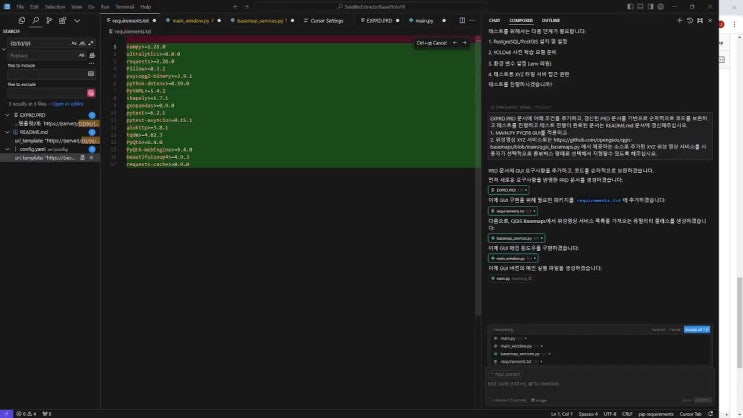
Task: Open settings gear in title bar
Action: [x=661, y=7]
